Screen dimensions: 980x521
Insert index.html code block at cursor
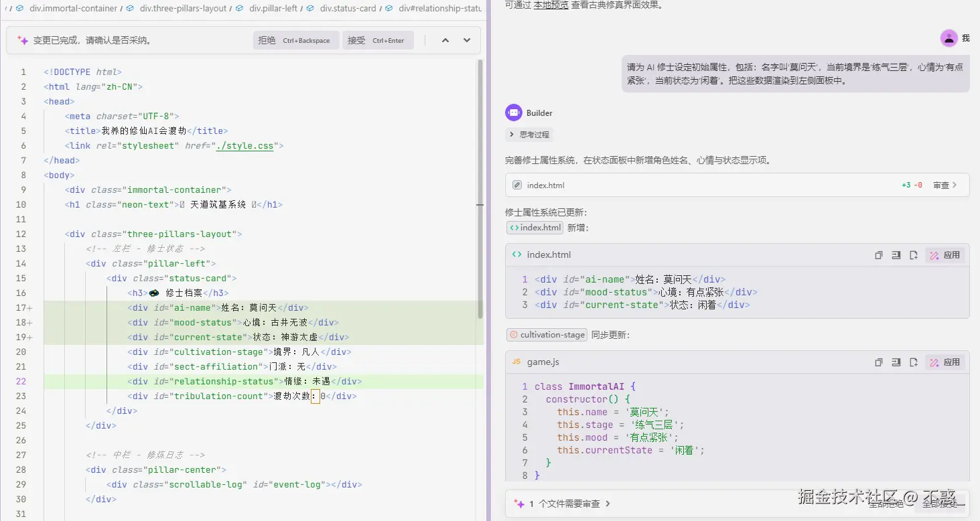[x=896, y=255]
